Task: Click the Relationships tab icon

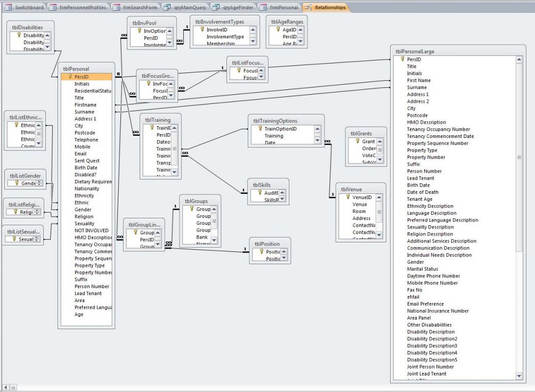Action: pos(309,7)
